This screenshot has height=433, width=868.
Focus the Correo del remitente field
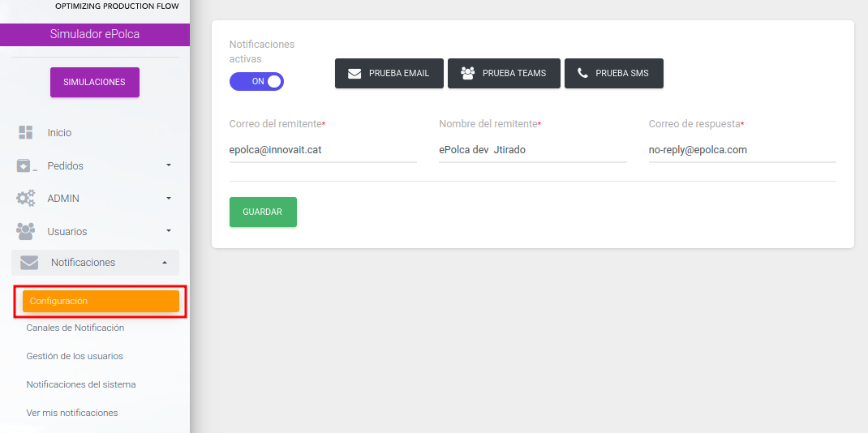pos(323,150)
